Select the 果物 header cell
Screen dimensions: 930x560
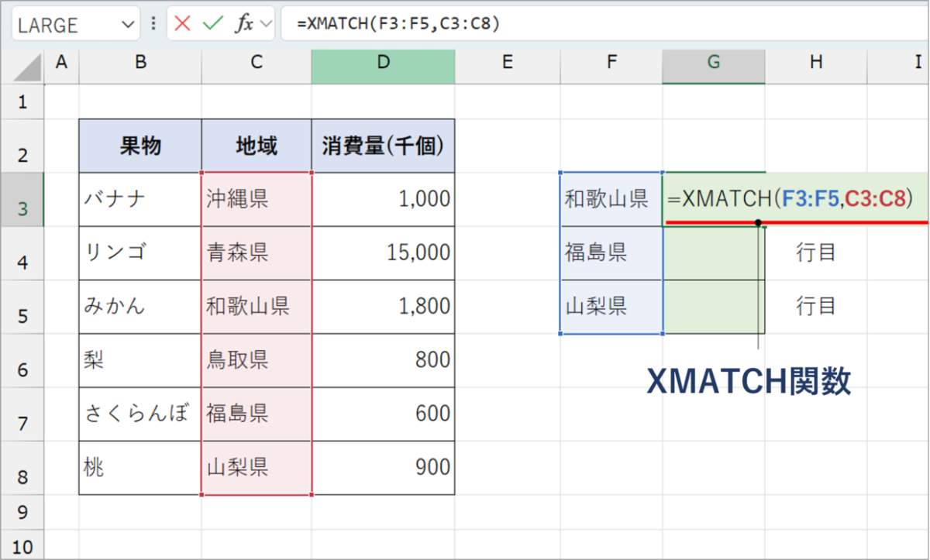pyautogui.click(x=139, y=145)
